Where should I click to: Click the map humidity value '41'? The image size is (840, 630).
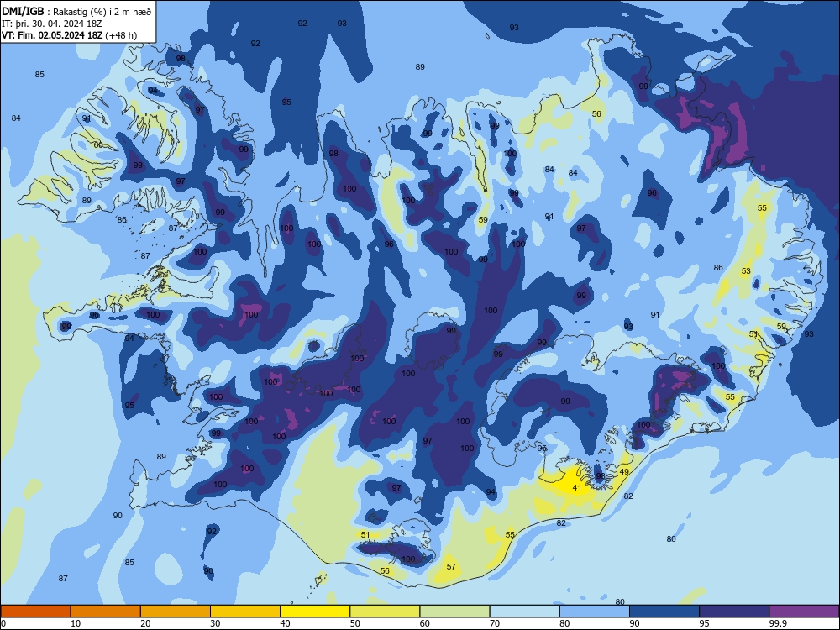click(x=577, y=487)
